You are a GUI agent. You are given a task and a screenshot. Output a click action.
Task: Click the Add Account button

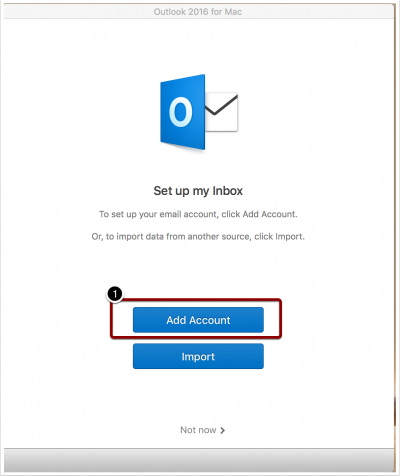[198, 320]
